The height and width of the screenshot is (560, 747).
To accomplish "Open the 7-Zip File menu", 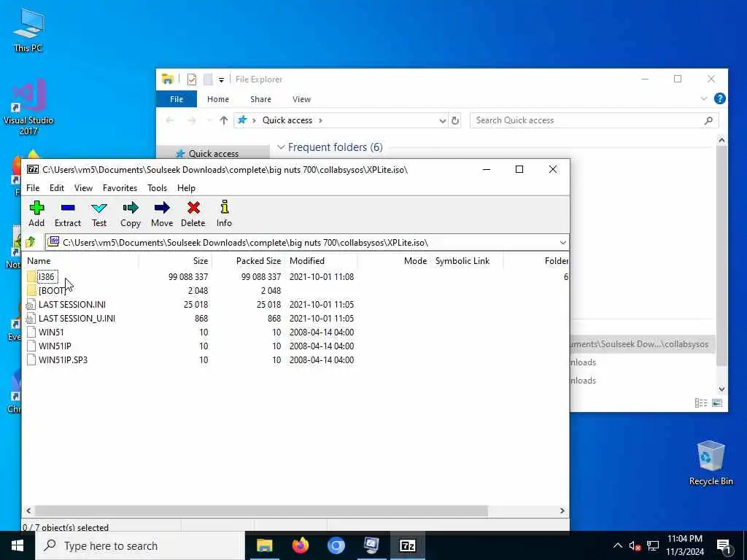I will (33, 187).
